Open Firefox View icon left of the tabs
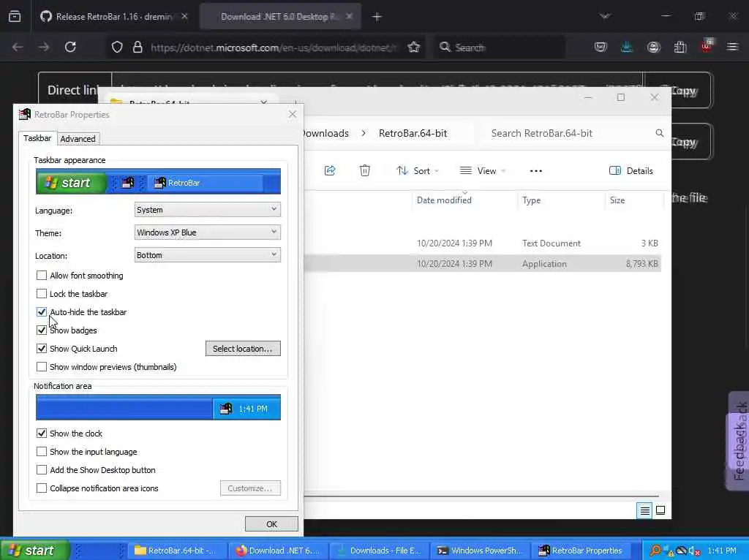The image size is (749, 560). [x=15, y=17]
